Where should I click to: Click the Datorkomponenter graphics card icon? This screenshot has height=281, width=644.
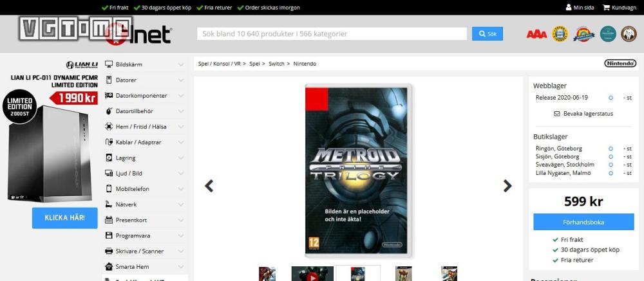[x=109, y=96]
